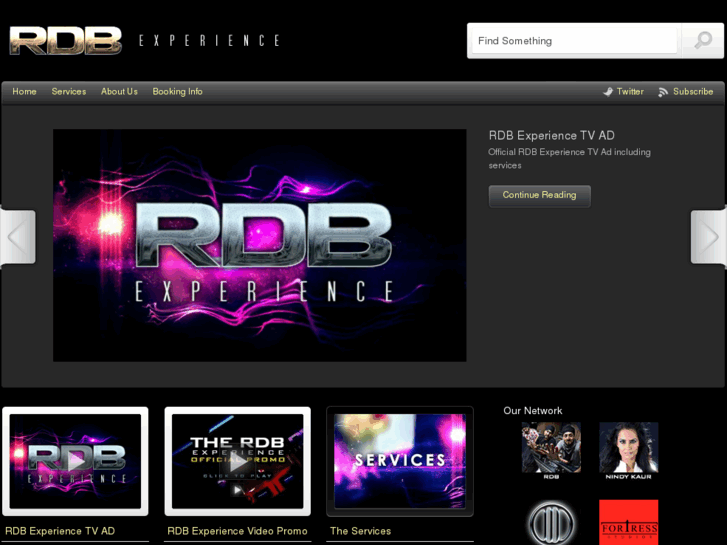This screenshot has width=727, height=545.
Task: Click the Our Network heading
Action: pos(533,410)
